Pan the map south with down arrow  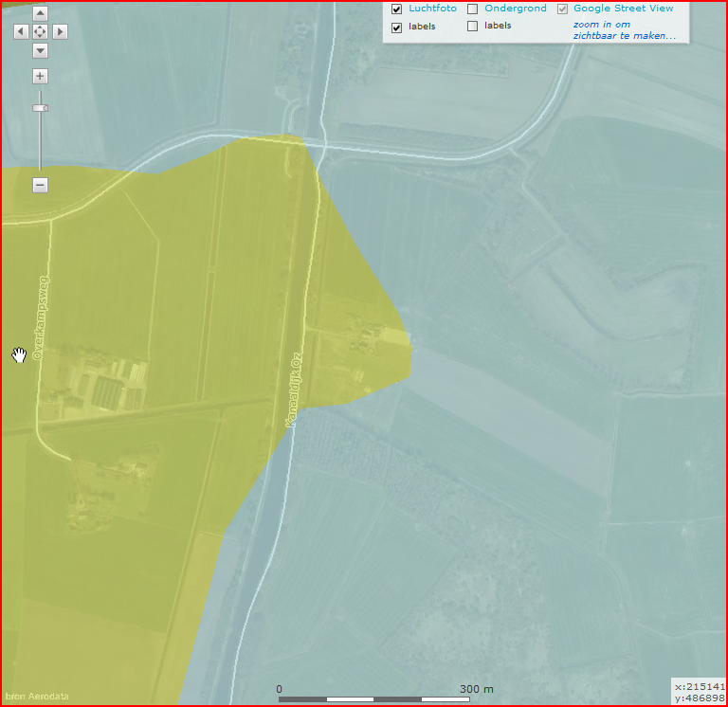pyautogui.click(x=40, y=50)
